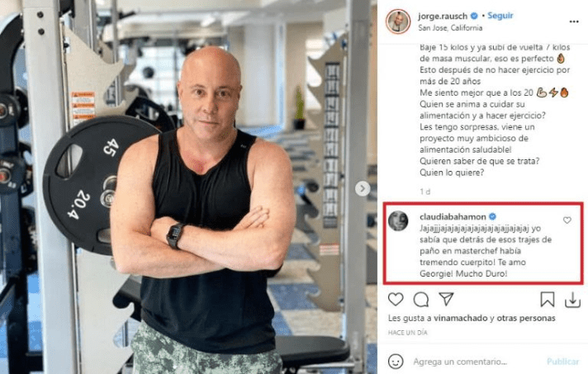Open comments with speech bubble icon
588x374 pixels.
[420, 300]
